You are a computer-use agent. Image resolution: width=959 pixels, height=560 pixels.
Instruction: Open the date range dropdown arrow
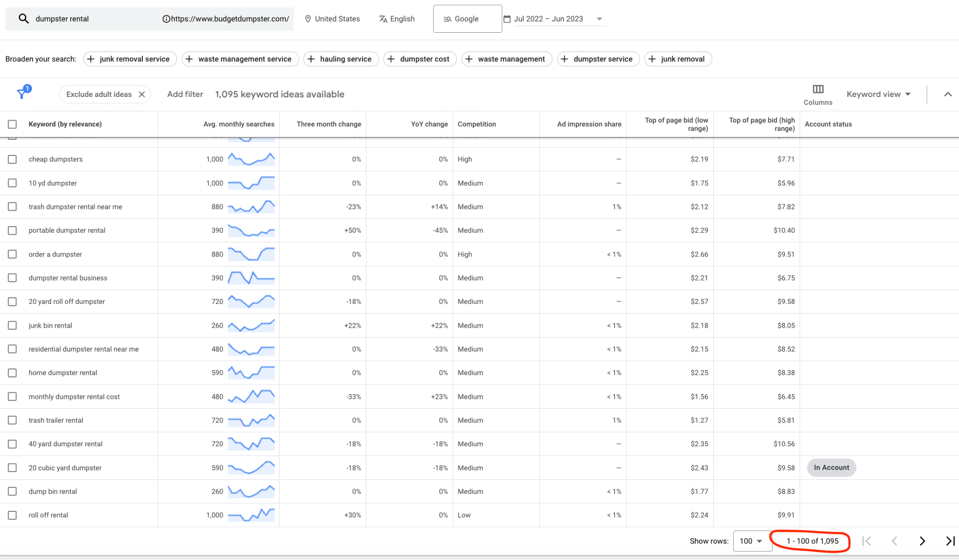point(599,19)
